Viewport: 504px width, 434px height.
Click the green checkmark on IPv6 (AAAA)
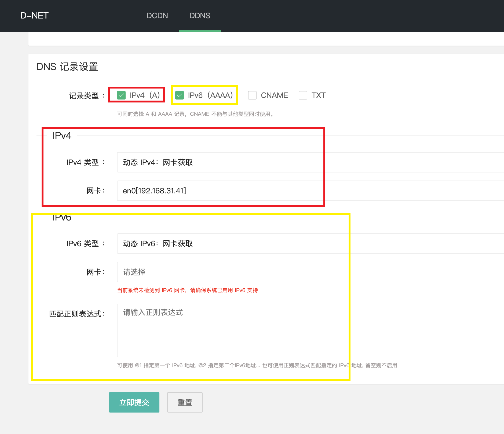pos(180,95)
